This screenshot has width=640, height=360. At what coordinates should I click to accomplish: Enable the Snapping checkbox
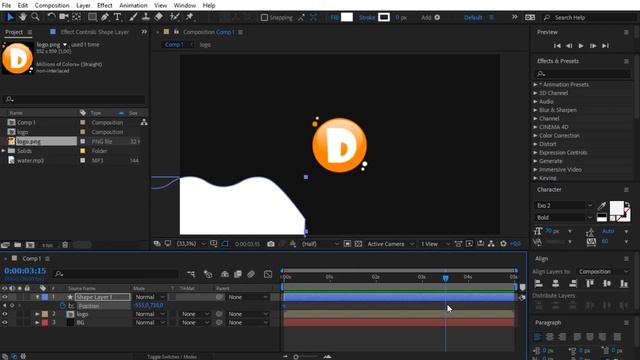pos(264,18)
